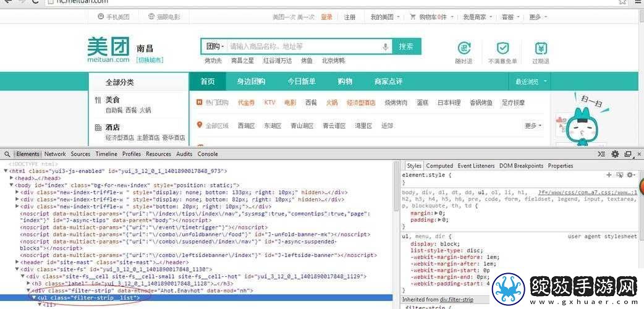Add a new style rule with plus icon
Image resolution: width=644 pixels, height=309 pixels.
609,175
